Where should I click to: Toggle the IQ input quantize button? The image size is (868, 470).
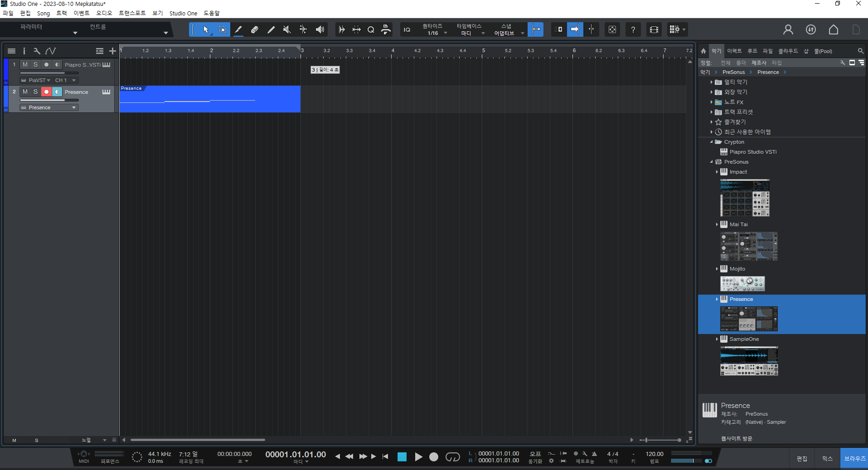point(407,29)
